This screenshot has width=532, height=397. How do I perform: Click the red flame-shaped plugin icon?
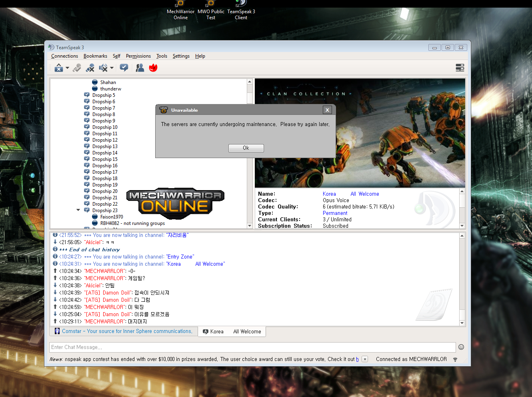coord(153,68)
